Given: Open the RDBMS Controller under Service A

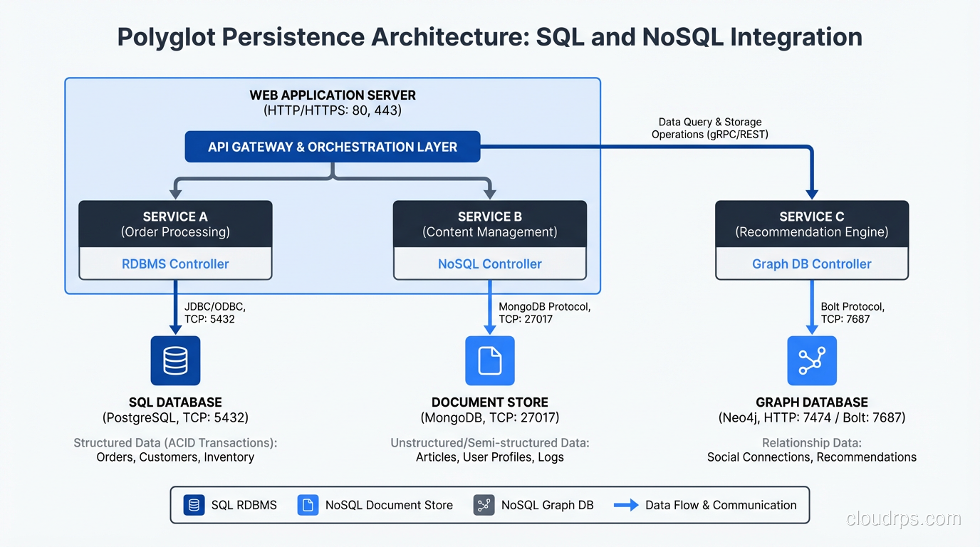Looking at the screenshot, I should [175, 264].
